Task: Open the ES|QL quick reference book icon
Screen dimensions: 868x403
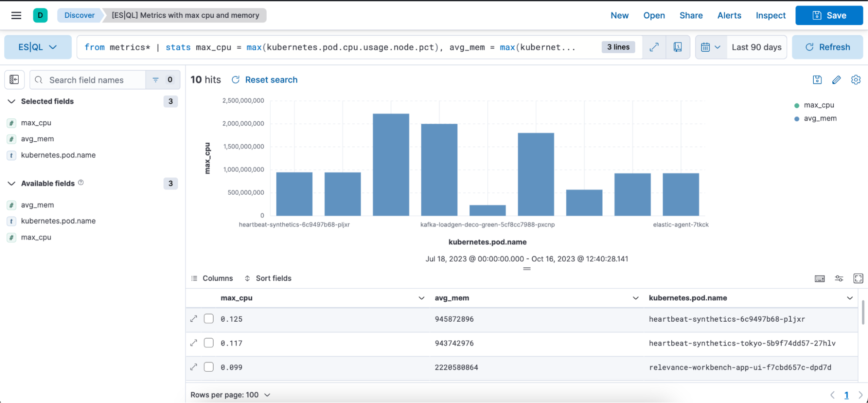Action: pos(678,47)
